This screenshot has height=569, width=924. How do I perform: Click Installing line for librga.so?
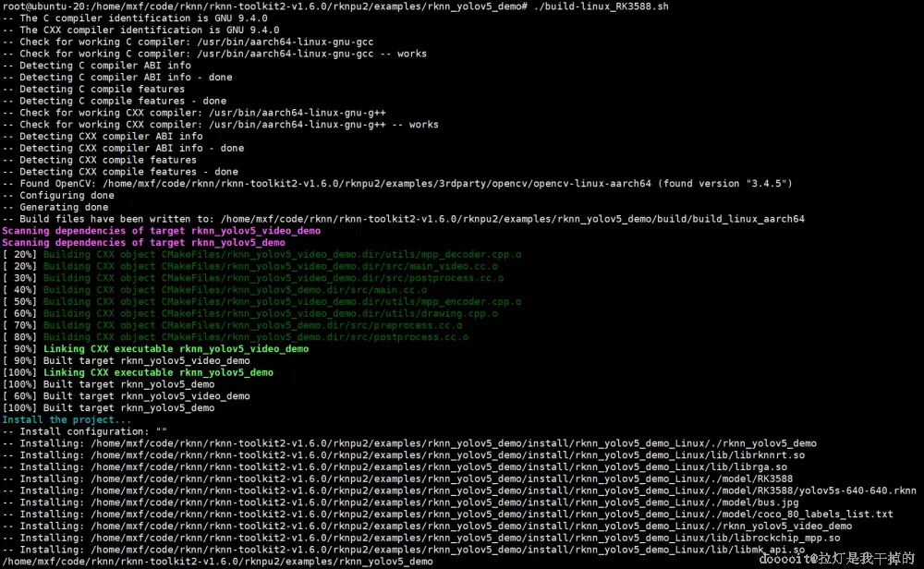pyautogui.click(x=395, y=466)
